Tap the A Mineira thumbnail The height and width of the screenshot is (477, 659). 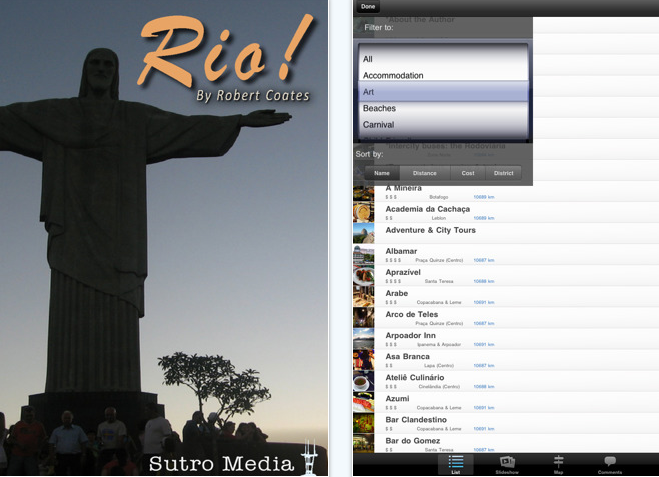(364, 193)
